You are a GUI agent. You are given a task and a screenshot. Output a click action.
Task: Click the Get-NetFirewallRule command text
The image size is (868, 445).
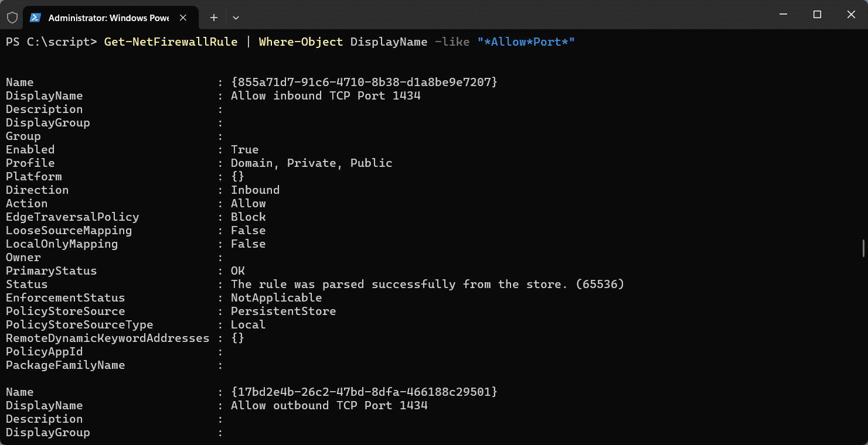coord(171,42)
